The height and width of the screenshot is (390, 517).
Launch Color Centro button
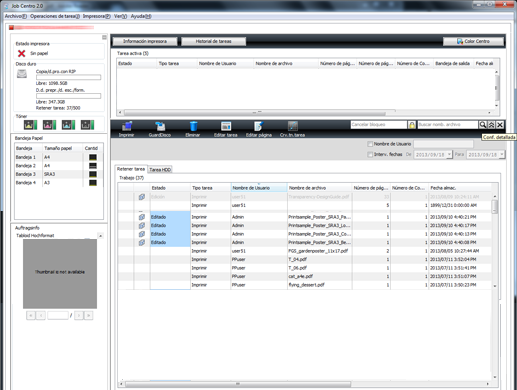473,41
